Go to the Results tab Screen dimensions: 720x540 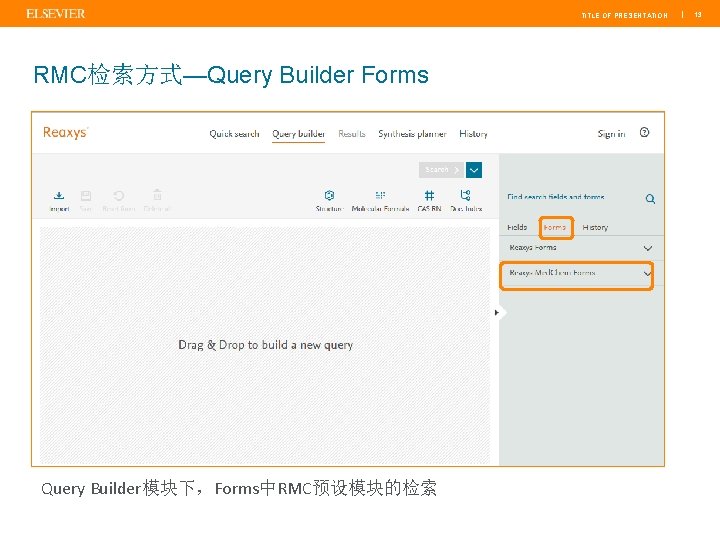pos(352,134)
